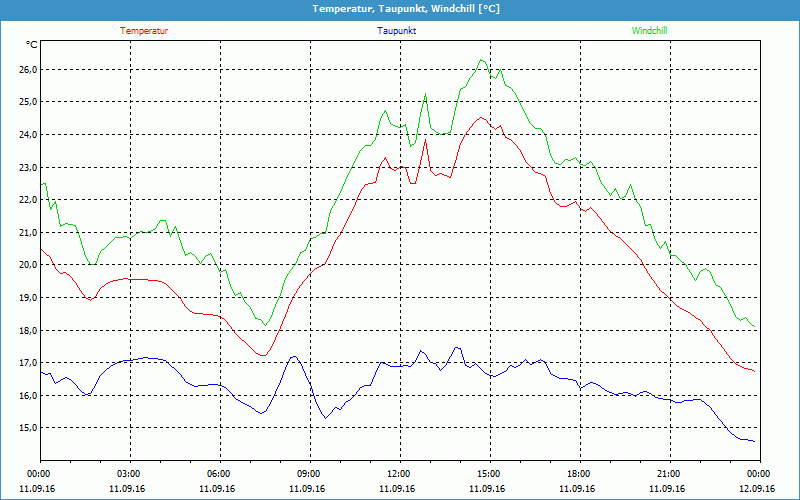
Task: Click the 26,0 y-axis value
Action: pos(26,69)
